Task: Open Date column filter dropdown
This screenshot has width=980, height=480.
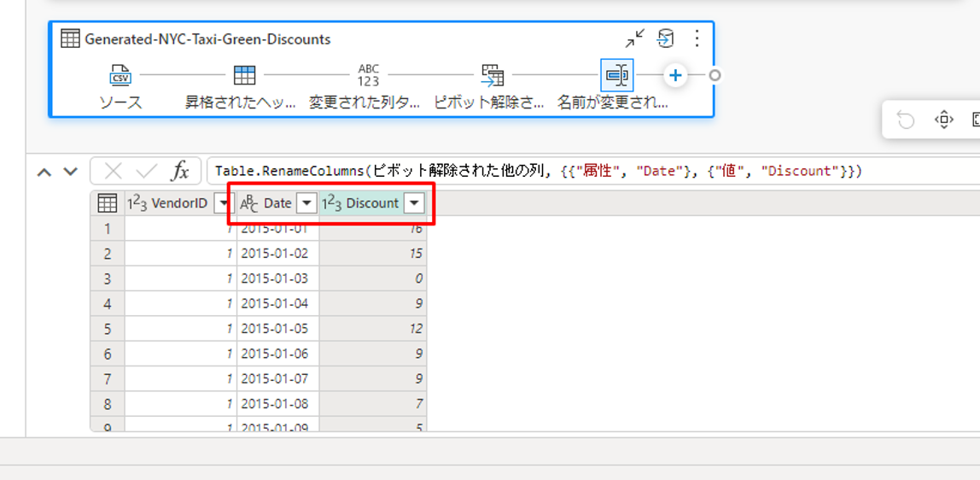Action: coord(306,203)
